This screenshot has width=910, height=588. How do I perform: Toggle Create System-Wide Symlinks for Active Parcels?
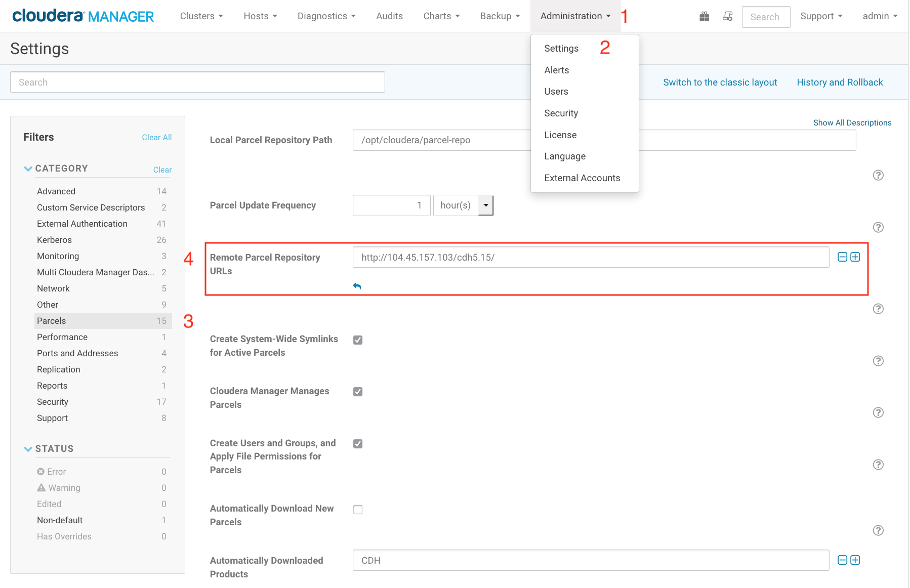(x=358, y=340)
